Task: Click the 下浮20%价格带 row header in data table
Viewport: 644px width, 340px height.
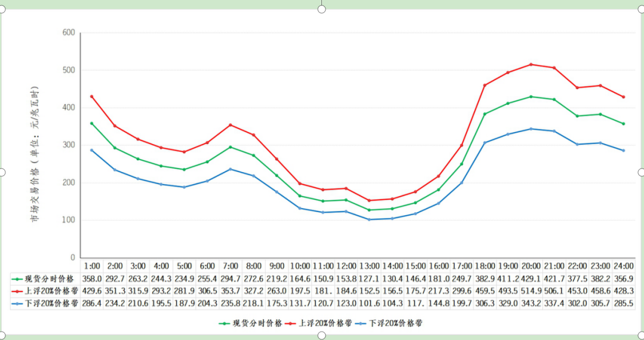Action: pos(45,303)
